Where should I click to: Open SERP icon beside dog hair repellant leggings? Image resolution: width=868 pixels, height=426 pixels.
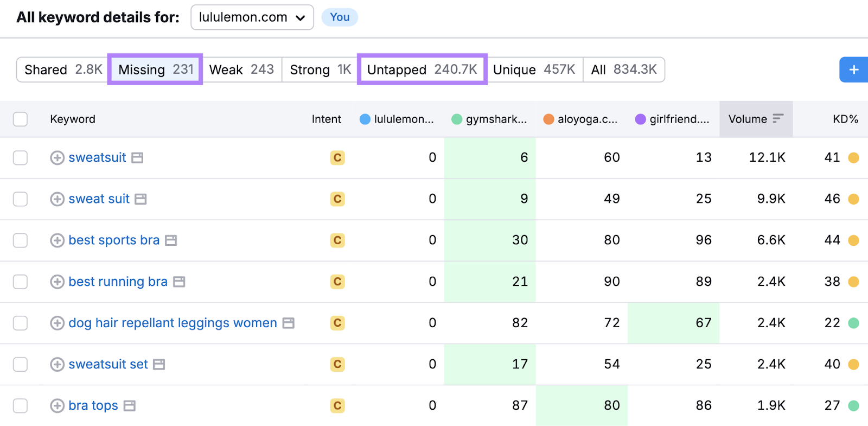click(289, 323)
